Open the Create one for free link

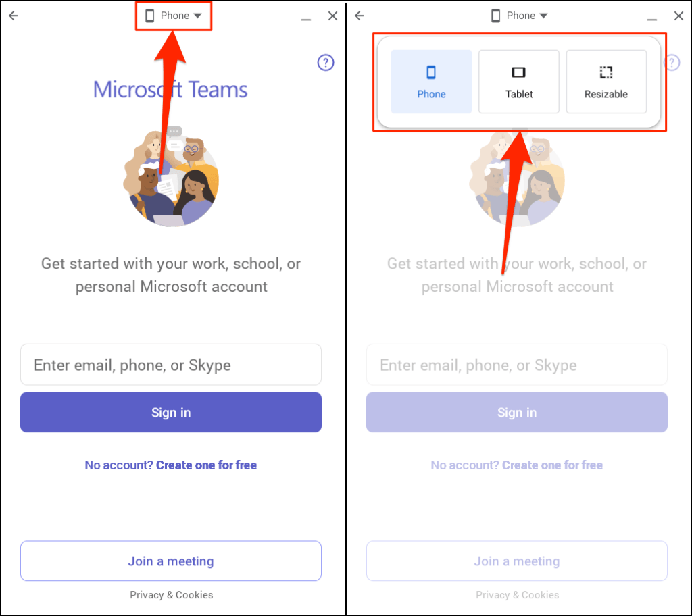206,465
